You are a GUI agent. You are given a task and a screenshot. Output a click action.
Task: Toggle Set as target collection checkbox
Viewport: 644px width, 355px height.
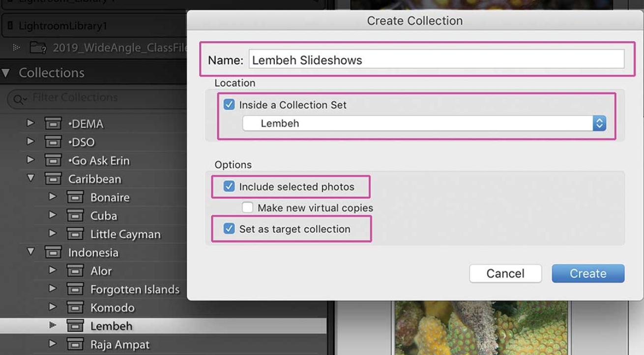(229, 229)
